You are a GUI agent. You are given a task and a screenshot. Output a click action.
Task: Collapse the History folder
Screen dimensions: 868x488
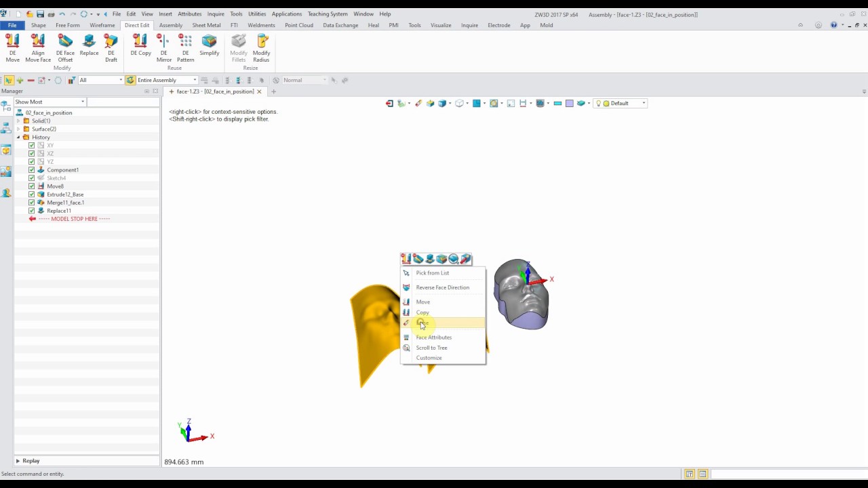(x=18, y=137)
